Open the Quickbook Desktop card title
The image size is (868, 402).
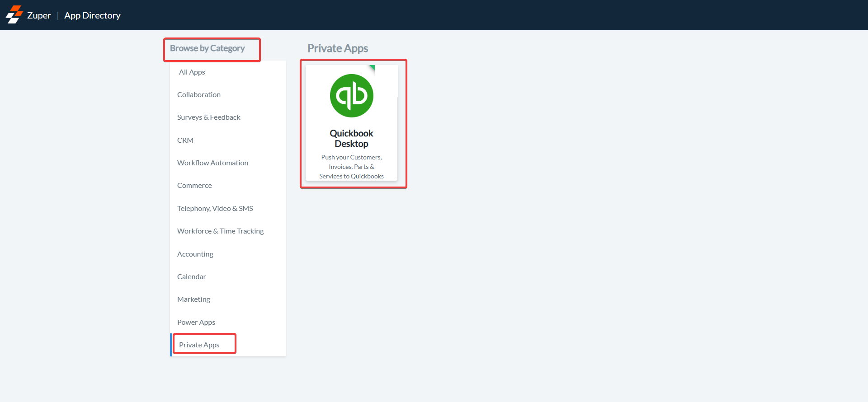(x=352, y=139)
